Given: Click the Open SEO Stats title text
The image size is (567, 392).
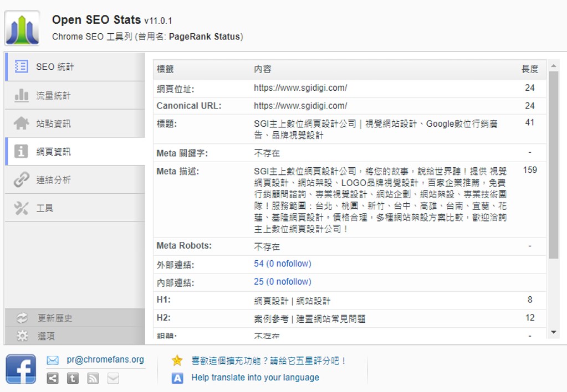Looking at the screenshot, I should pyautogui.click(x=96, y=19).
